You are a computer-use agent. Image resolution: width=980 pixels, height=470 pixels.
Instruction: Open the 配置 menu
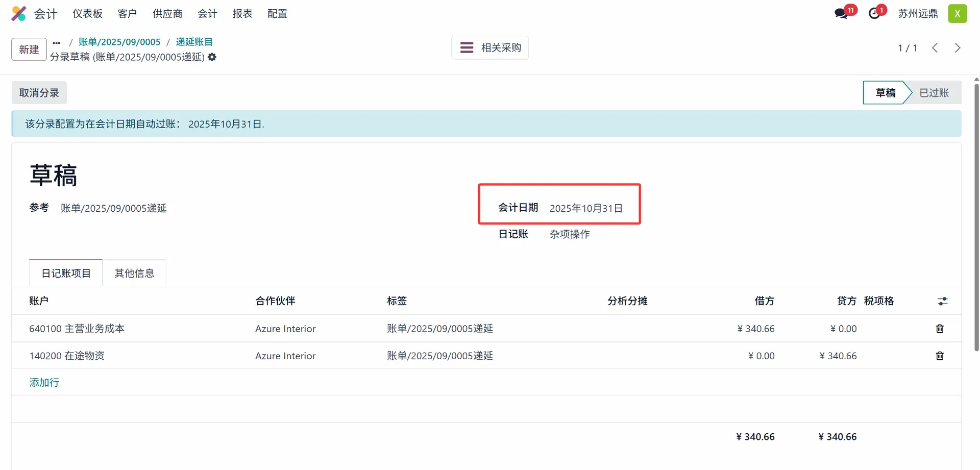click(277, 14)
